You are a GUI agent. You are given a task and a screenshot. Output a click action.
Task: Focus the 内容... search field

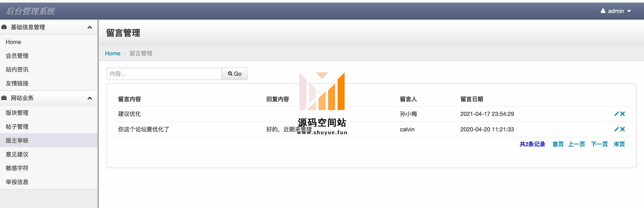164,74
